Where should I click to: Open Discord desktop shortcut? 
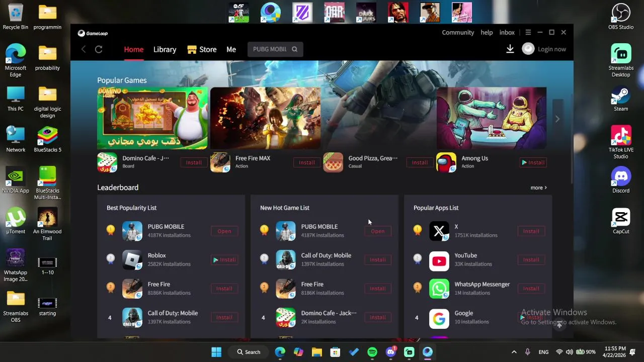coord(621,180)
